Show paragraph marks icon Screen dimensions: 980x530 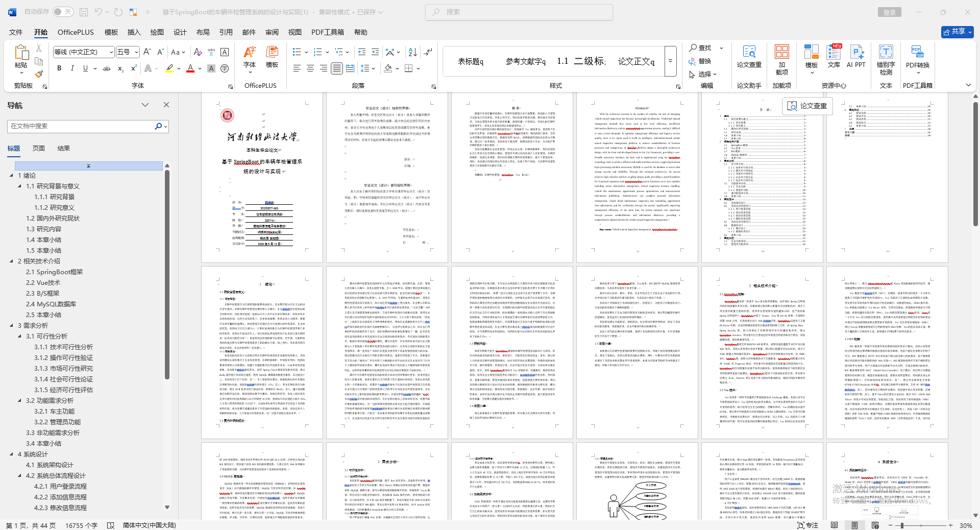(x=428, y=52)
